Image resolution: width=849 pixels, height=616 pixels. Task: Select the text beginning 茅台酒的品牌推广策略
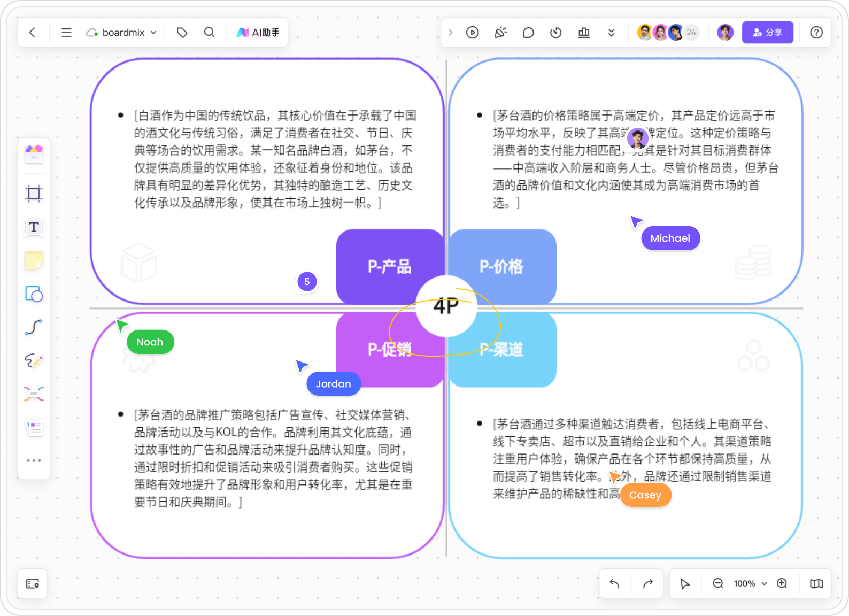273,458
